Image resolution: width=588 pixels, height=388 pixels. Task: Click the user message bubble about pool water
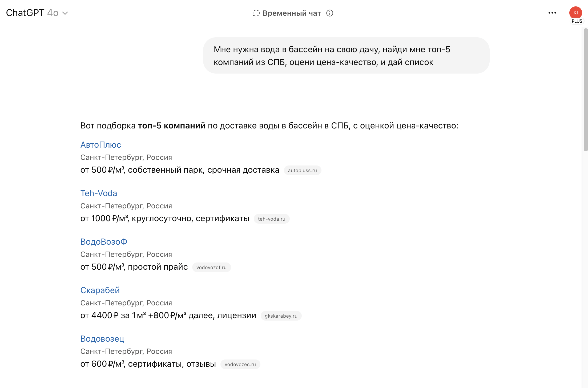click(x=346, y=56)
